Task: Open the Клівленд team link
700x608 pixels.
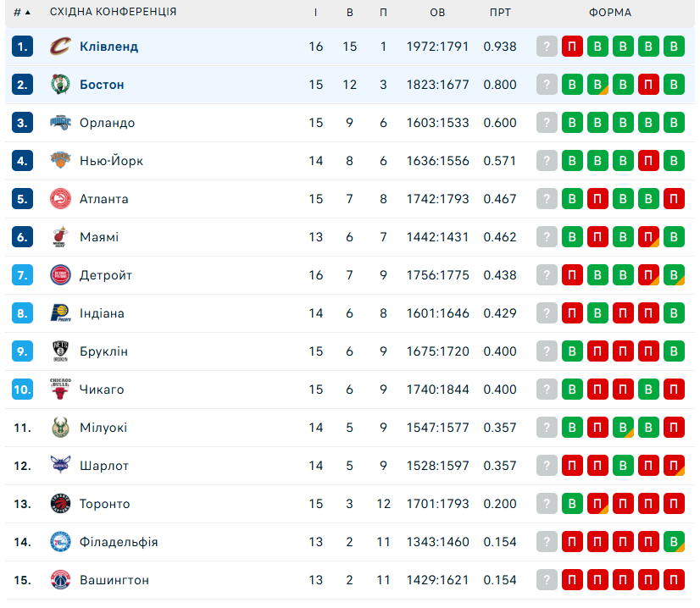Action: [x=109, y=47]
